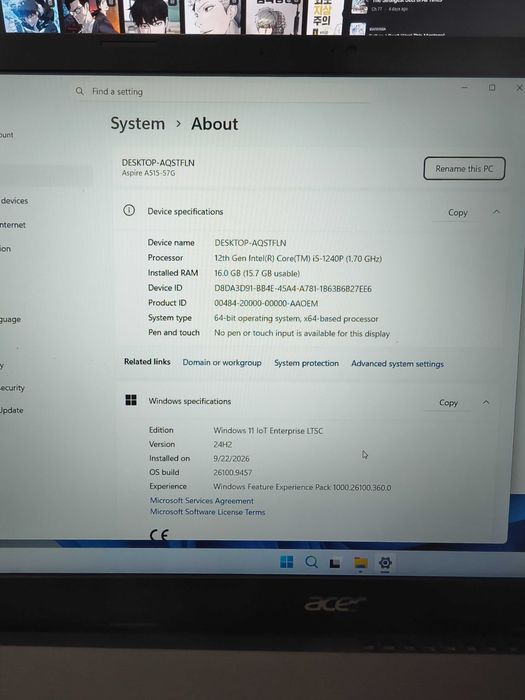Click the Settings gear on the taskbar

385,563
